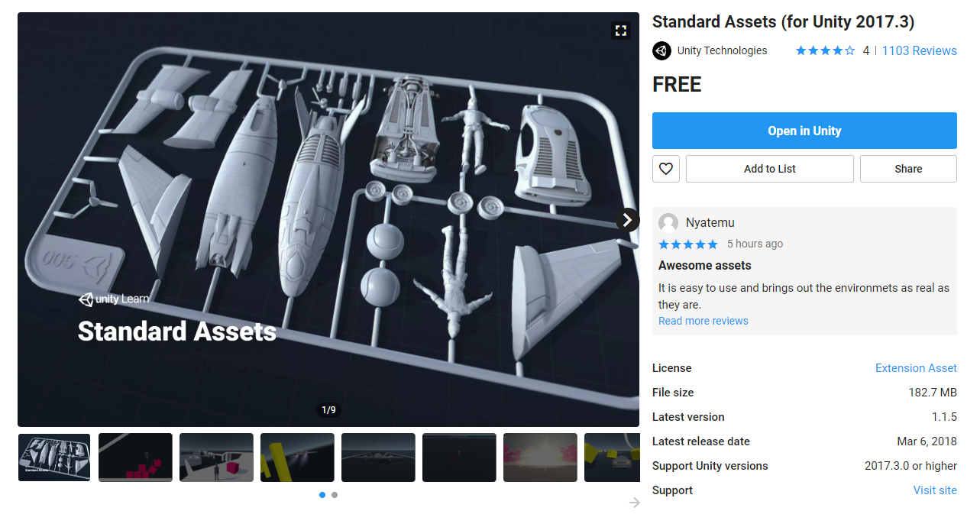Select the first carousel page dot
Viewport: 980px width, 527px height.
(322, 495)
